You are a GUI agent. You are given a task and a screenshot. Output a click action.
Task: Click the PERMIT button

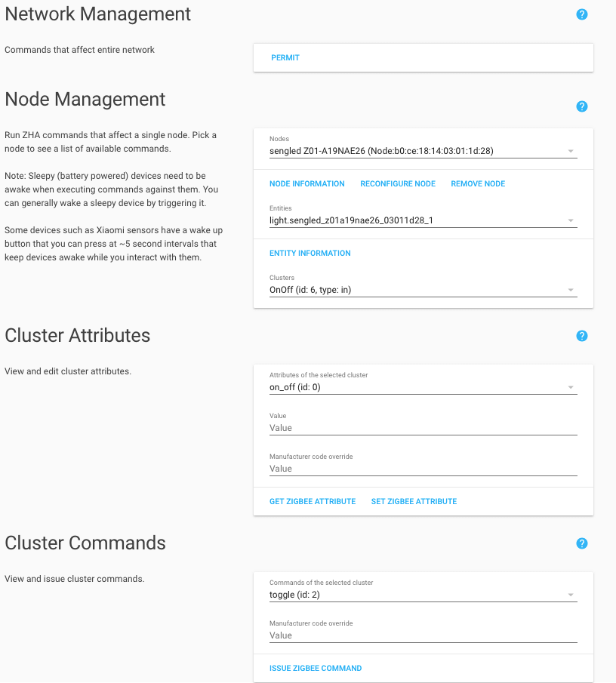(x=285, y=57)
